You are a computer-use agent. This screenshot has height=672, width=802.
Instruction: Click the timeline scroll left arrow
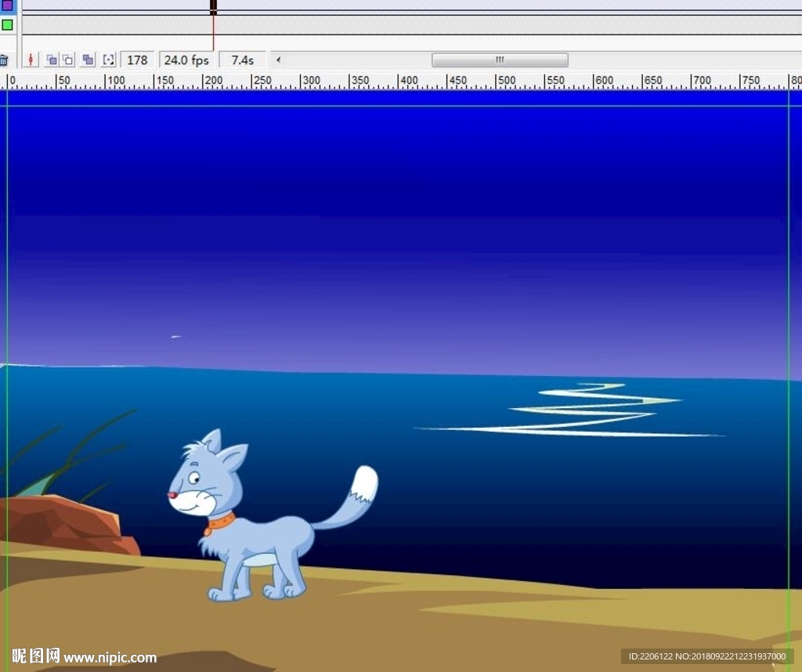[x=278, y=60]
